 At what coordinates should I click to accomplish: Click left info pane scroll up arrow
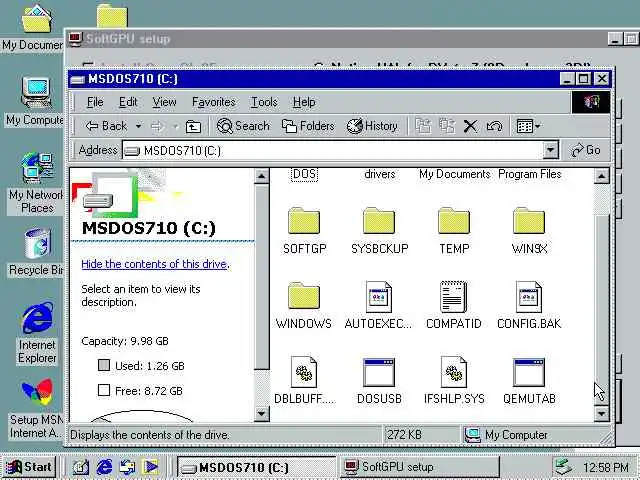coord(261,177)
